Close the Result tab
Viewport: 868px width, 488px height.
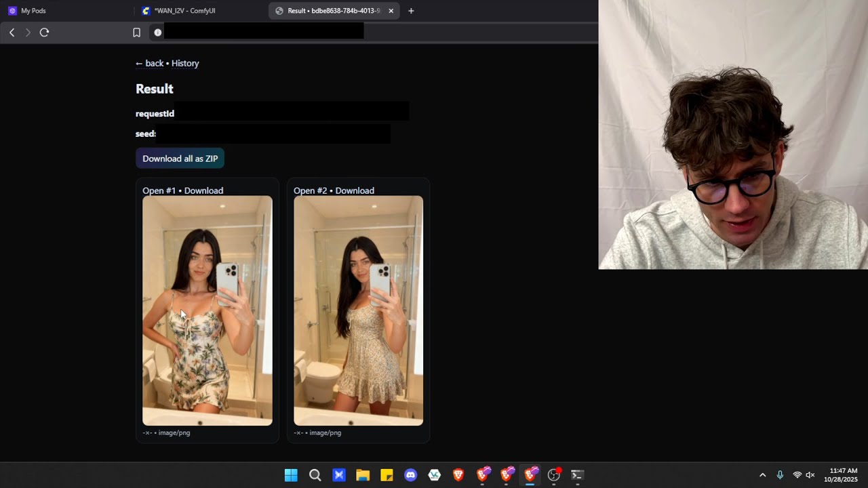click(x=391, y=11)
